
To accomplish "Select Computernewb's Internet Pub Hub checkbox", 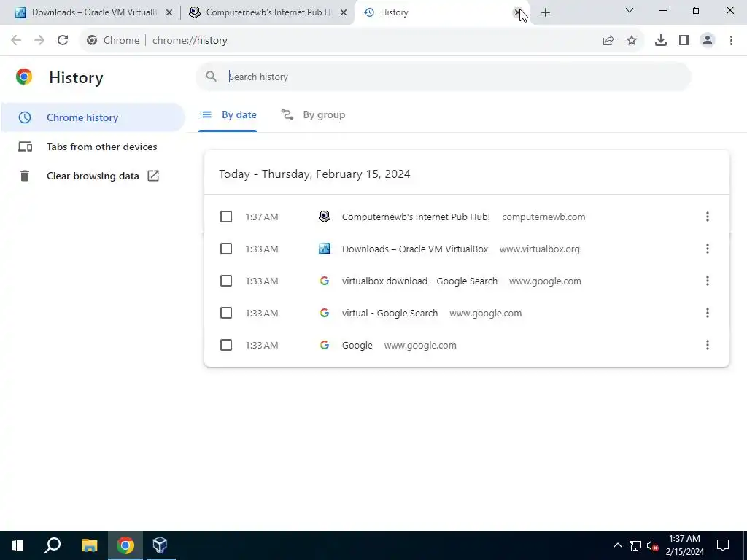I will click(x=226, y=217).
